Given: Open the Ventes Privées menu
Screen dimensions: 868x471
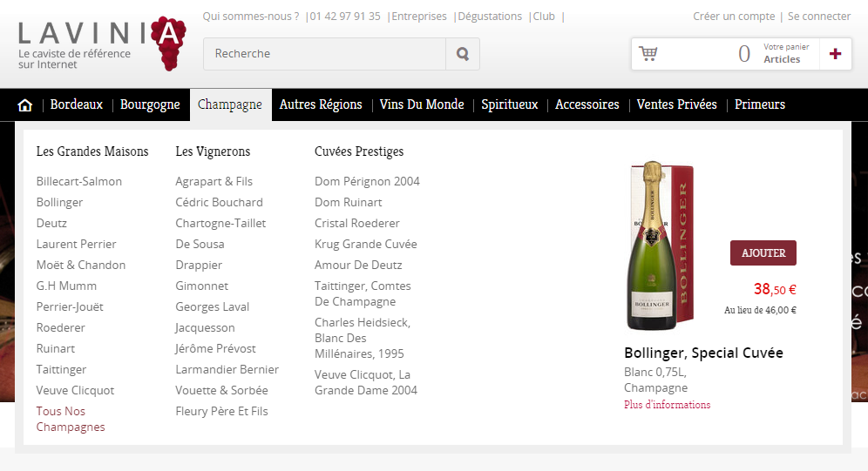Looking at the screenshot, I should 676,104.
